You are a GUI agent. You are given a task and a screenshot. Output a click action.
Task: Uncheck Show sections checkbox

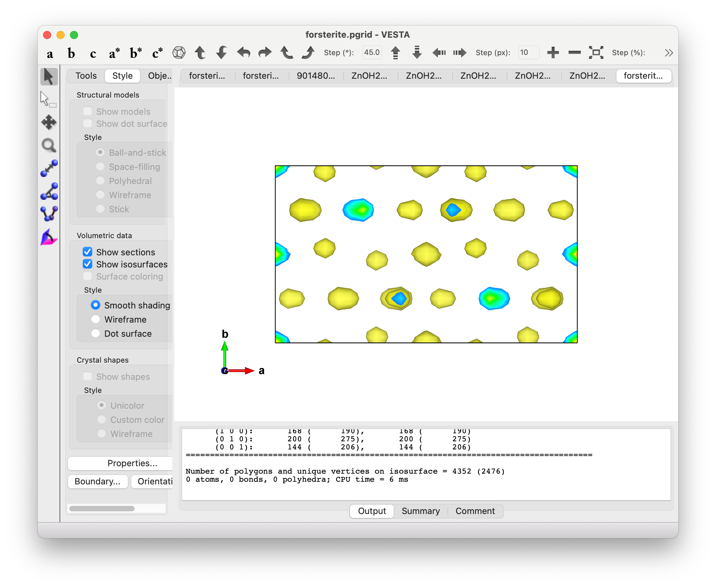point(87,252)
